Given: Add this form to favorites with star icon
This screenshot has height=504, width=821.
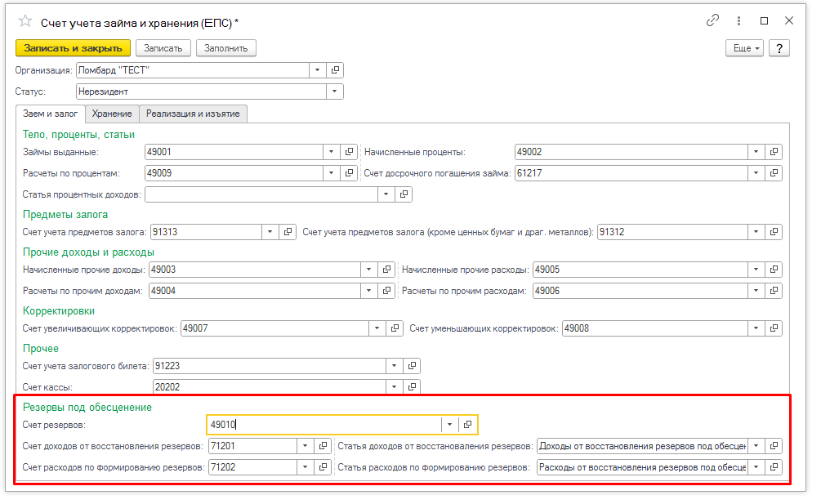Looking at the screenshot, I should (x=25, y=21).
